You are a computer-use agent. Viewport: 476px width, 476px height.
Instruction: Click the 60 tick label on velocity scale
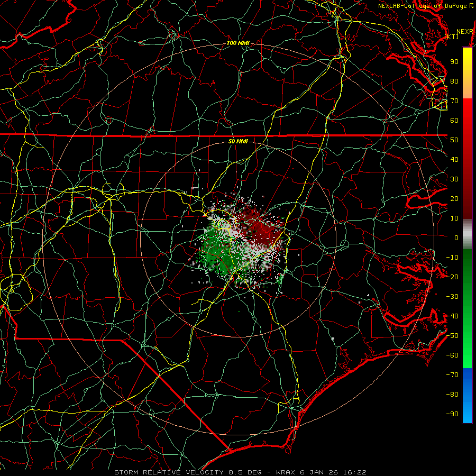pos(454,120)
